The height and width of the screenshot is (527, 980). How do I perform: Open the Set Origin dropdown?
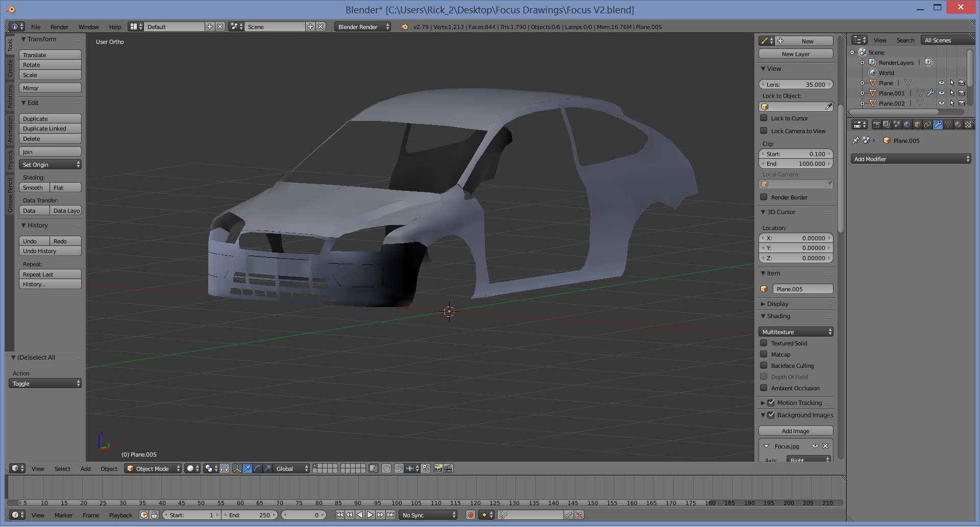pos(50,165)
